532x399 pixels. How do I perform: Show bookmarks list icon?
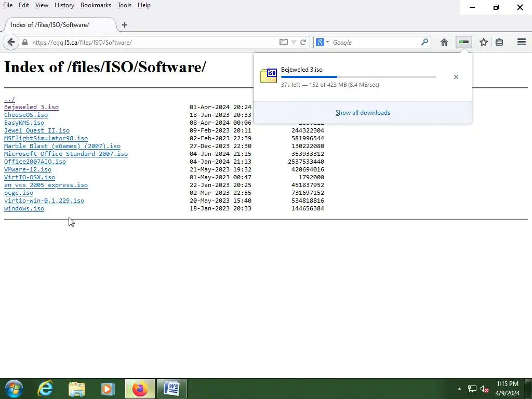pyautogui.click(x=499, y=42)
